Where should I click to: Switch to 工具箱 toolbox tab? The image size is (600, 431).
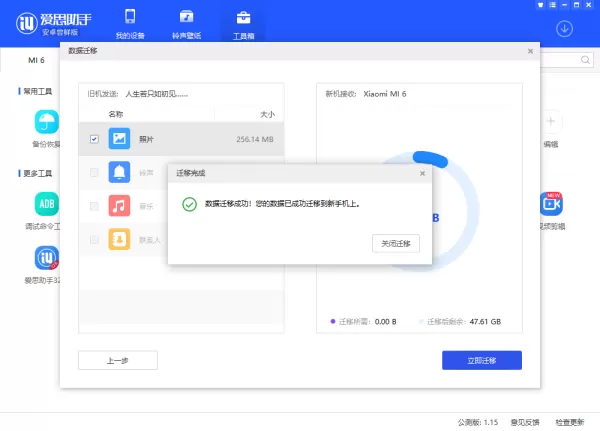point(243,24)
